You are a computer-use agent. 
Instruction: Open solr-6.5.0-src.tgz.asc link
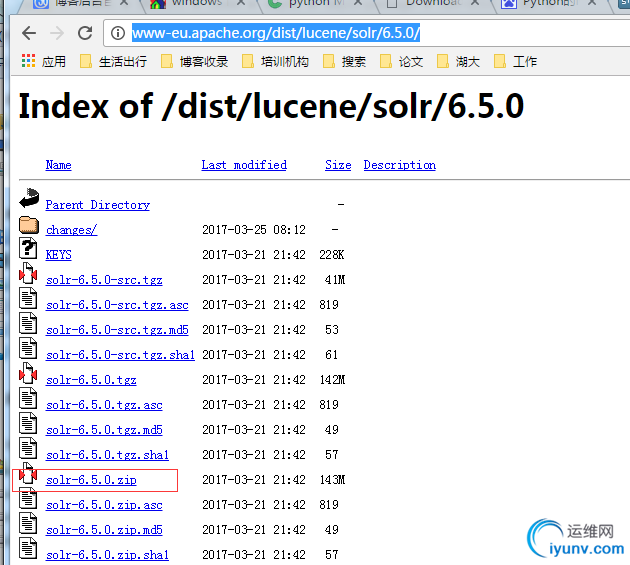(x=117, y=305)
